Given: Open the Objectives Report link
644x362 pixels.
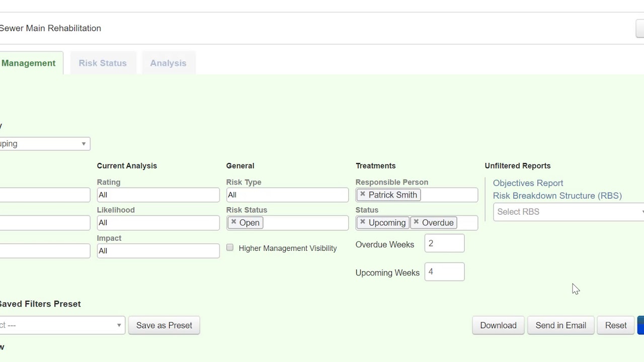Looking at the screenshot, I should coord(528,183).
